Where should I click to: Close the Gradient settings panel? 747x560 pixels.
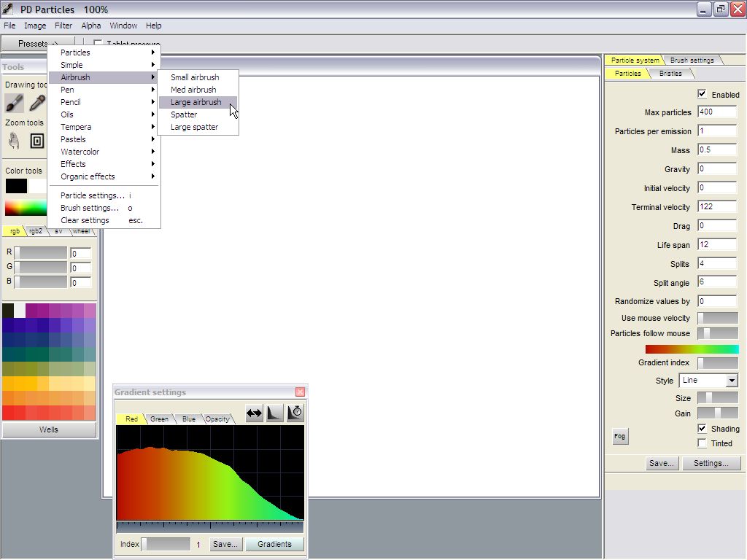tap(300, 392)
